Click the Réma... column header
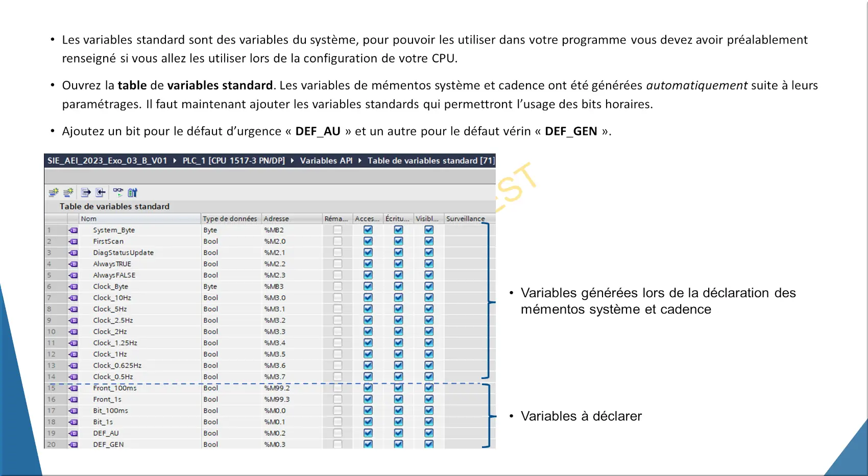868x476 pixels. click(x=337, y=219)
